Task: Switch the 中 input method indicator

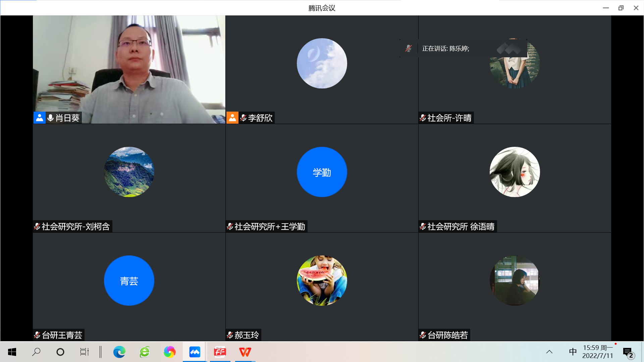Action: click(x=573, y=352)
